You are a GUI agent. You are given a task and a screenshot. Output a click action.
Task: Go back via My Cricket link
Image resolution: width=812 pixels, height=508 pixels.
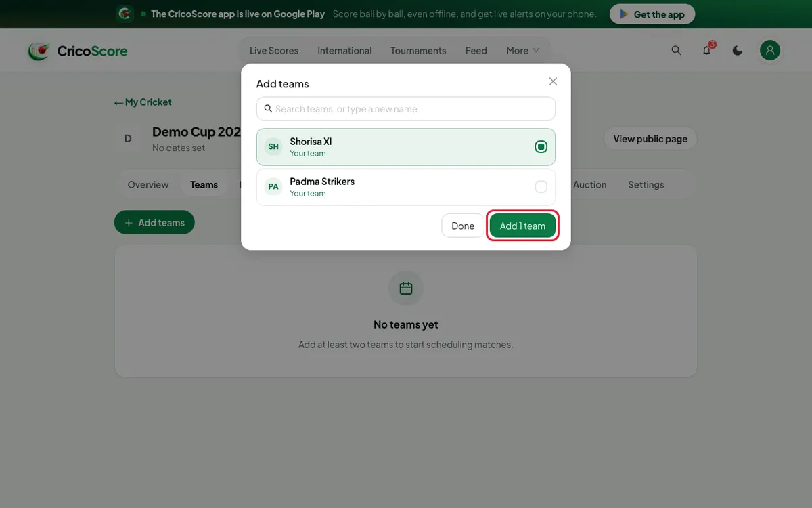pyautogui.click(x=143, y=102)
